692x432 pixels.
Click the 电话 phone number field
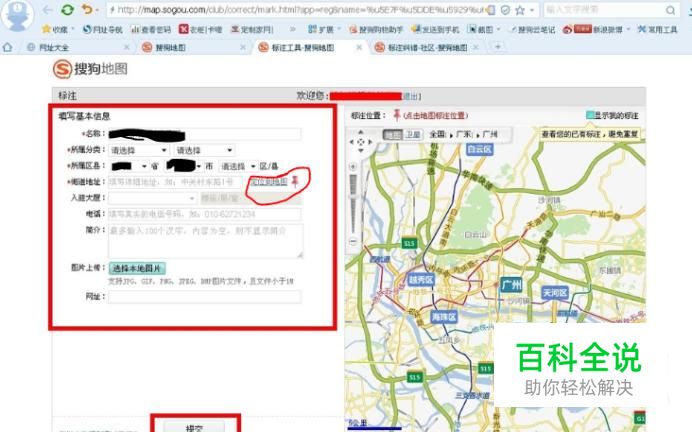205,214
